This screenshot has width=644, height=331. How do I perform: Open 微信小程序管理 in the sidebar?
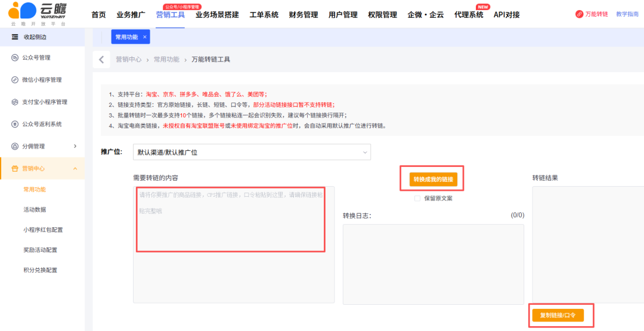click(x=42, y=80)
